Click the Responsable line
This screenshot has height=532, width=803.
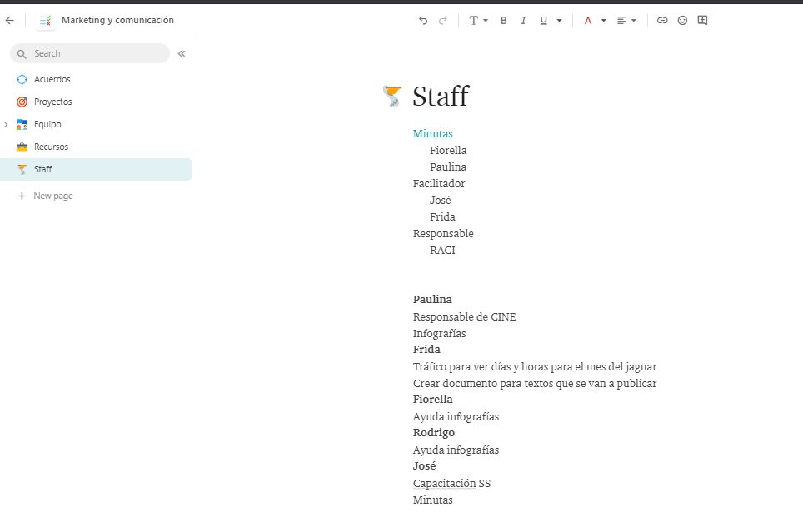tap(443, 233)
